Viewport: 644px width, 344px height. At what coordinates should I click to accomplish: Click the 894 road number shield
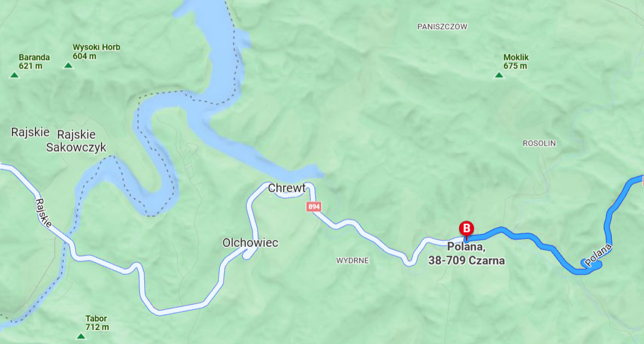coord(314,206)
